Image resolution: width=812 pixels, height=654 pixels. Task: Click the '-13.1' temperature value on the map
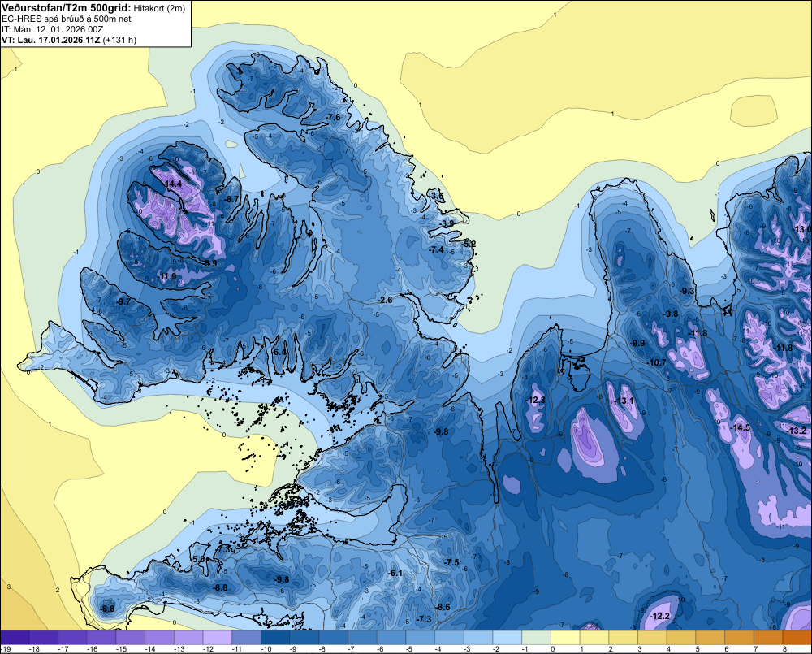[x=624, y=401]
